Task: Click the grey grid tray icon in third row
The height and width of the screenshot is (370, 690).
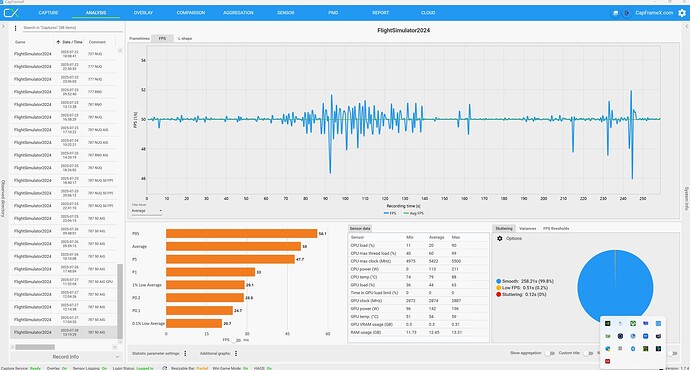Action: coord(620,348)
